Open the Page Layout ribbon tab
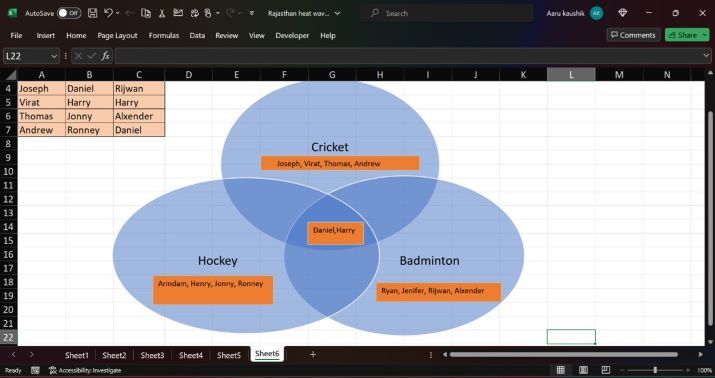This screenshot has width=715, height=378. [x=117, y=35]
